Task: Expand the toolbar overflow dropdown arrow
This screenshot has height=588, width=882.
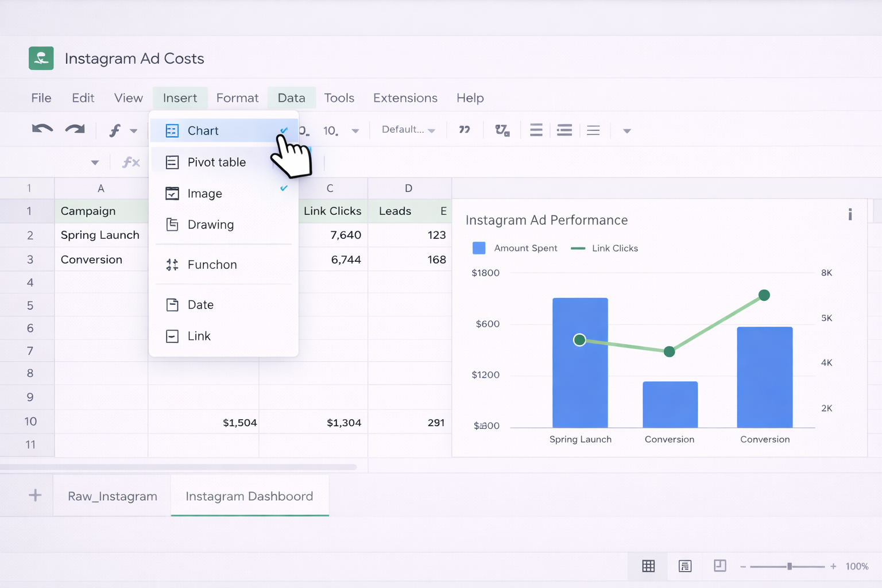Action: pos(627,131)
